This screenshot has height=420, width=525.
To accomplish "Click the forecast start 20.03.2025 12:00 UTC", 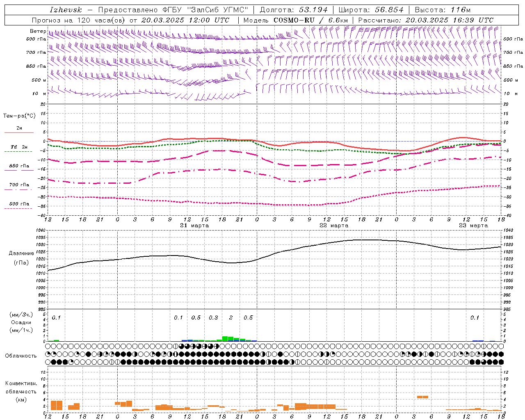I will point(185,20).
